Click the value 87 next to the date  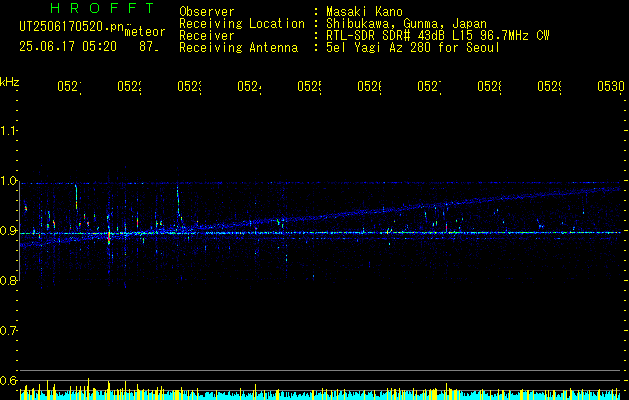[x=148, y=47]
